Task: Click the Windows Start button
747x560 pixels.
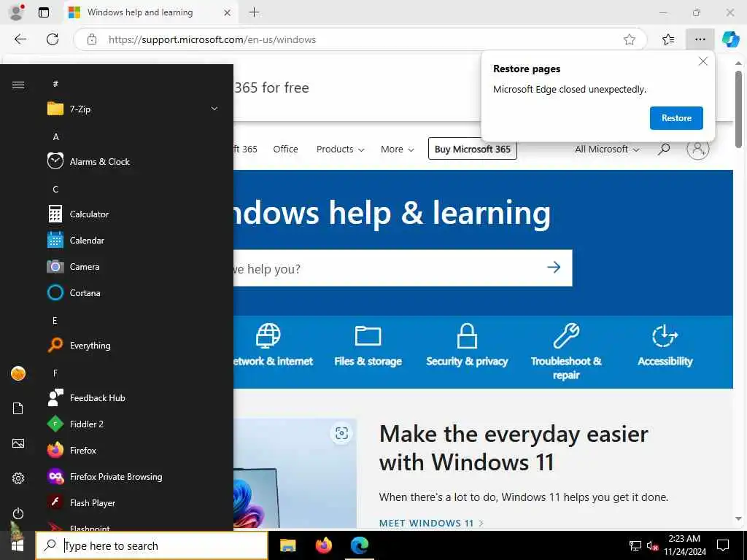Action: [x=18, y=545]
